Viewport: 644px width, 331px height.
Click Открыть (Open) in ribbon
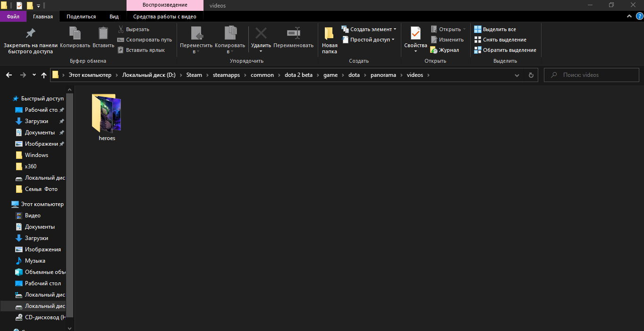coord(448,29)
